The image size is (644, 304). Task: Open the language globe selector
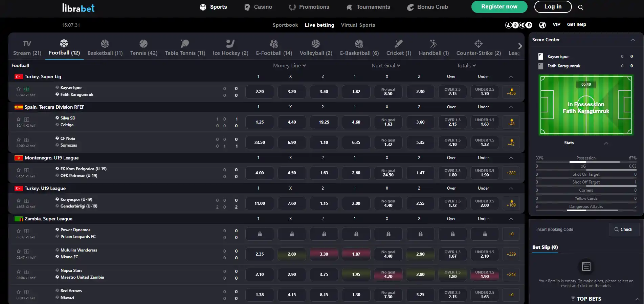pyautogui.click(x=542, y=25)
